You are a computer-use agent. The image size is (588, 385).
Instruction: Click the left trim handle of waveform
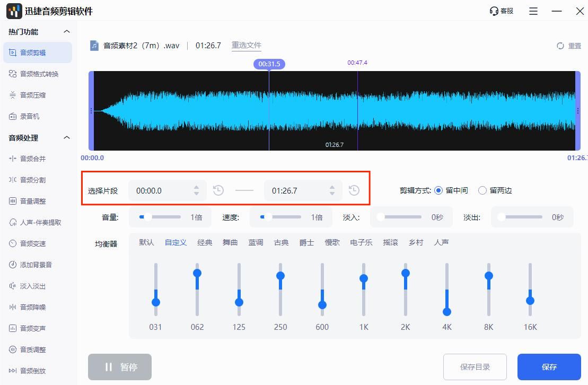(x=91, y=111)
